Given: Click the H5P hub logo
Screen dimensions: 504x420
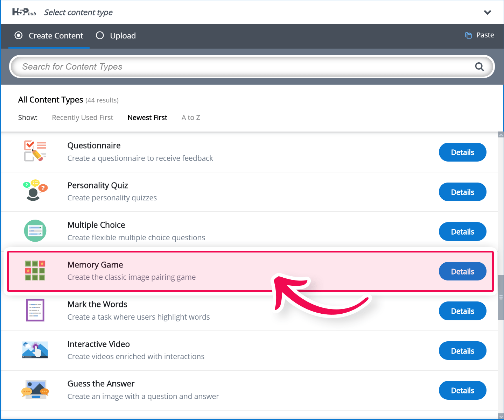Looking at the screenshot, I should coord(24,12).
